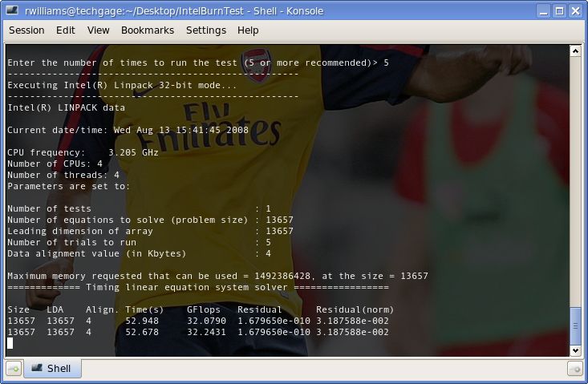Screen dimensions: 588x384
Task: Click the 'Number of threads: 4' line
Action: coord(63,175)
